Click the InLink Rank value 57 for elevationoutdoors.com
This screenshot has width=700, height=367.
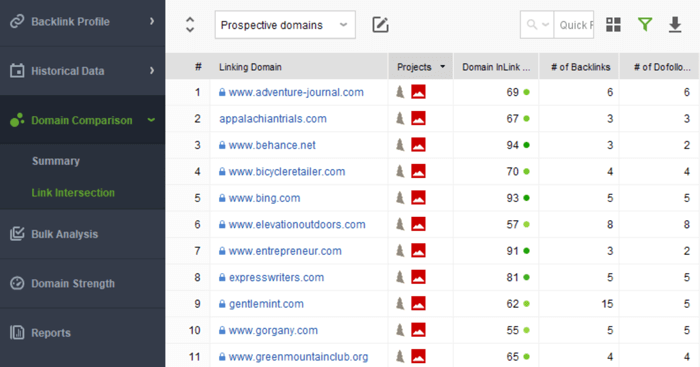[x=512, y=225]
